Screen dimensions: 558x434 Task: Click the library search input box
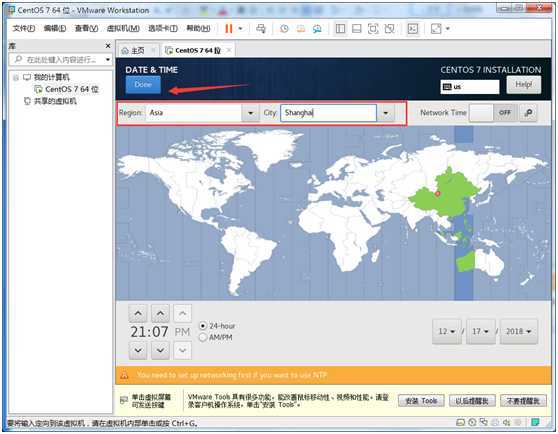[x=60, y=59]
